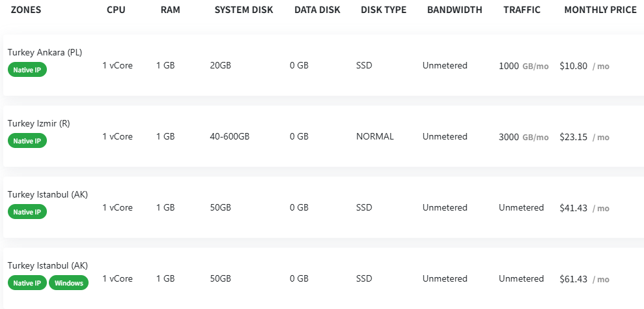Viewport: 644px width, 309px height.
Task: Click the ZONES column header
Action: tap(26, 10)
